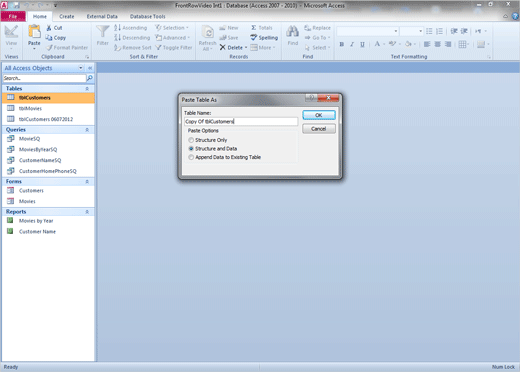Open the Advanced filter dropdown
The image size is (520, 372).
click(173, 38)
